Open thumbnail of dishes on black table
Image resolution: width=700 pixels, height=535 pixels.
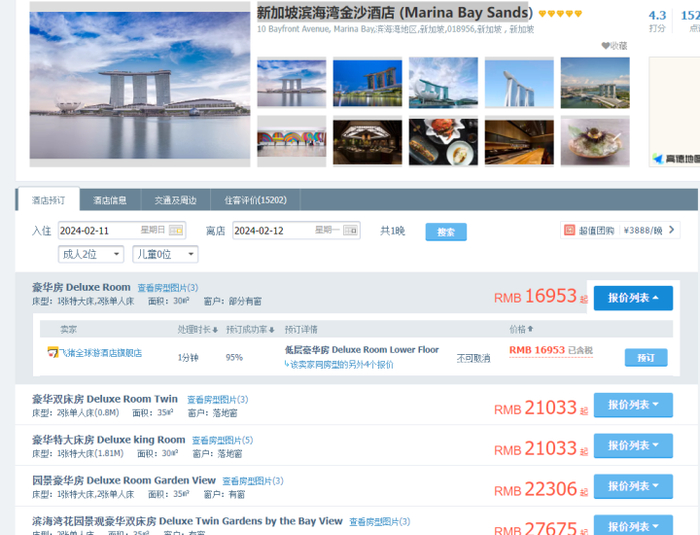coord(443,142)
